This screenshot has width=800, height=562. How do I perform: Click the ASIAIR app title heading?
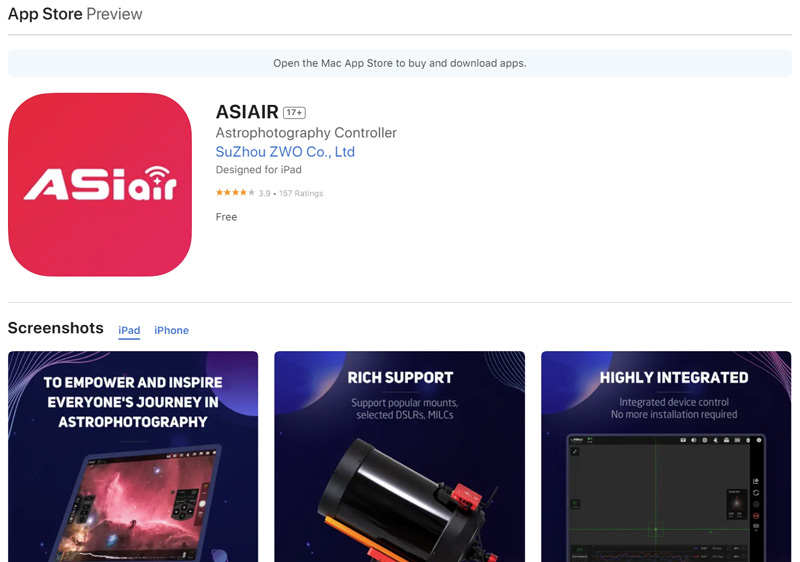(247, 112)
